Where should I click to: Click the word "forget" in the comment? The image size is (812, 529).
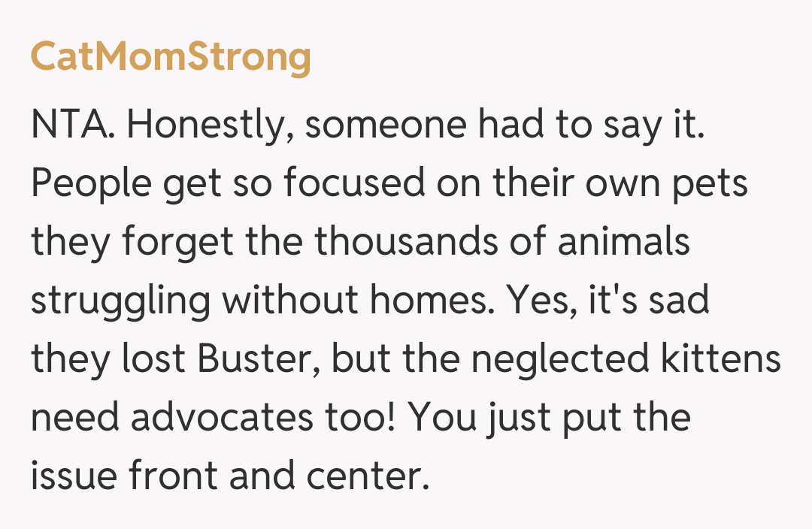(198, 243)
